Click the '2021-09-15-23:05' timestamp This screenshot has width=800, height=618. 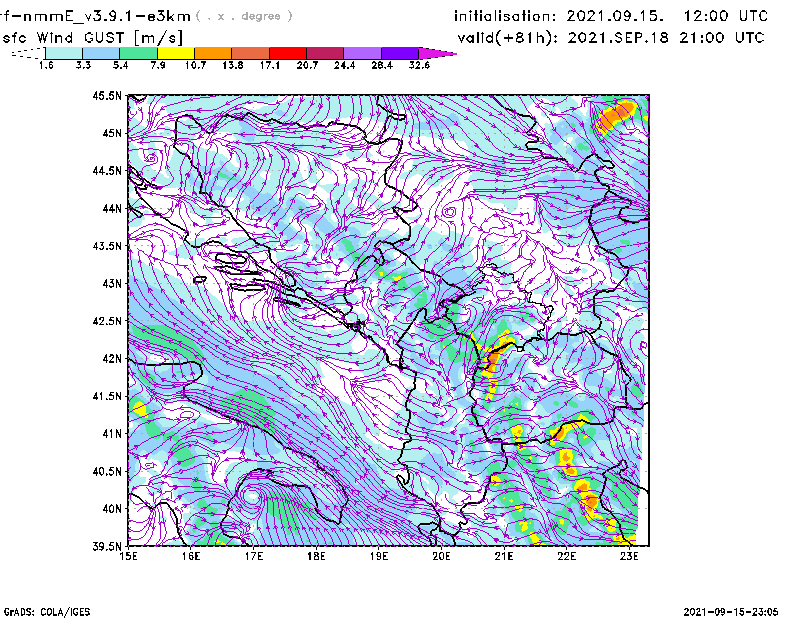[x=731, y=612]
